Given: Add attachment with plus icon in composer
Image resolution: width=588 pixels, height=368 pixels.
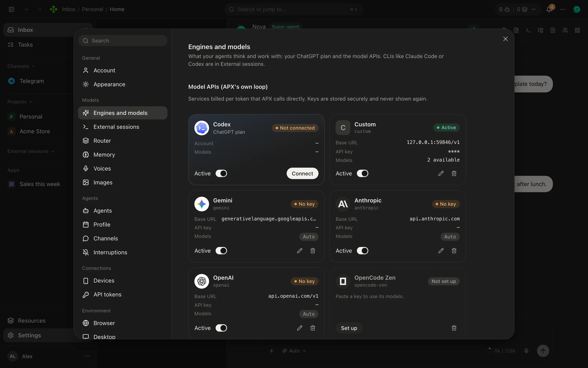Looking at the screenshot, I should point(272,351).
